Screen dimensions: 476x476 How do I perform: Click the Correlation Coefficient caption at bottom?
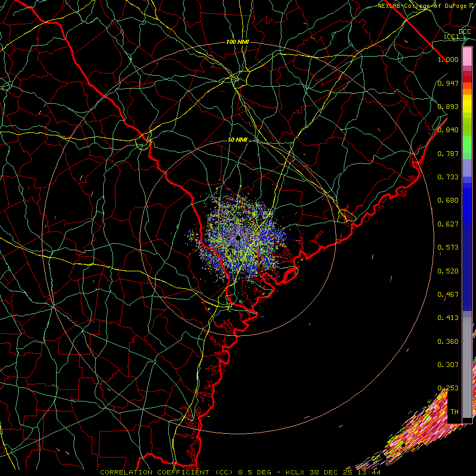coord(240,472)
